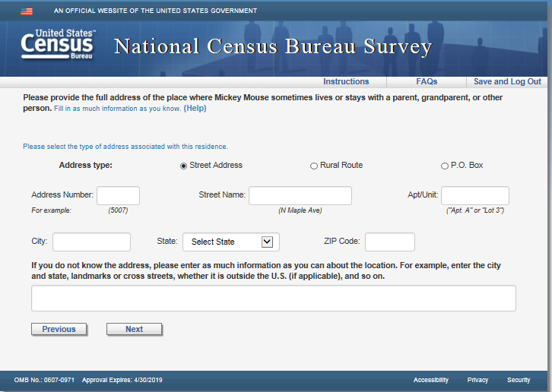552x392 pixels.
Task: Focus the Street Name text box
Action: tap(300, 195)
